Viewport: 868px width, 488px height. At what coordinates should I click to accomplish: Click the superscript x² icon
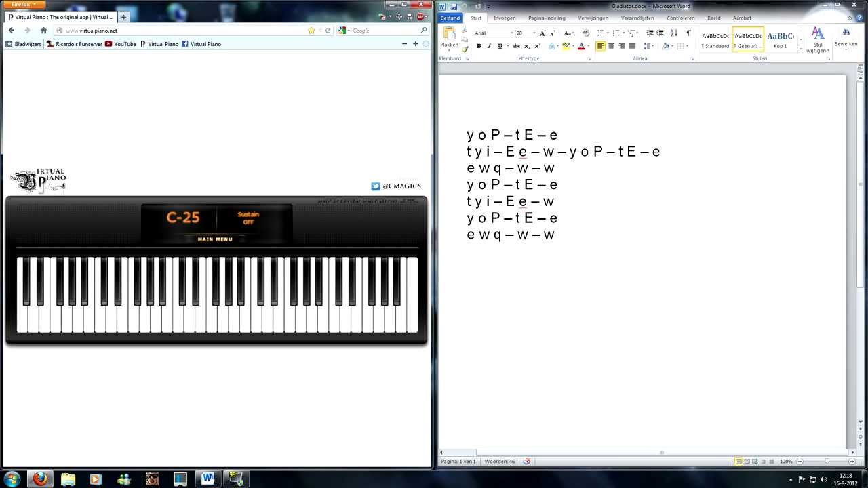coord(537,46)
